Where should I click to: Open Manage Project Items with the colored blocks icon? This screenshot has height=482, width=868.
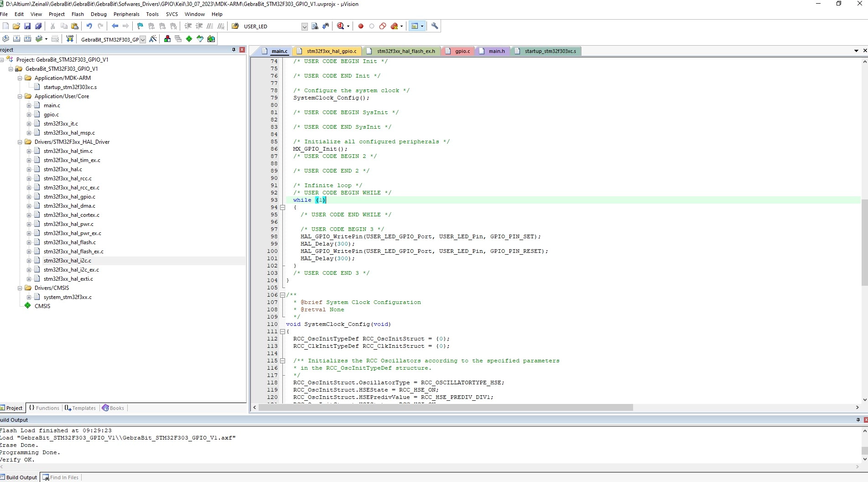[167, 39]
